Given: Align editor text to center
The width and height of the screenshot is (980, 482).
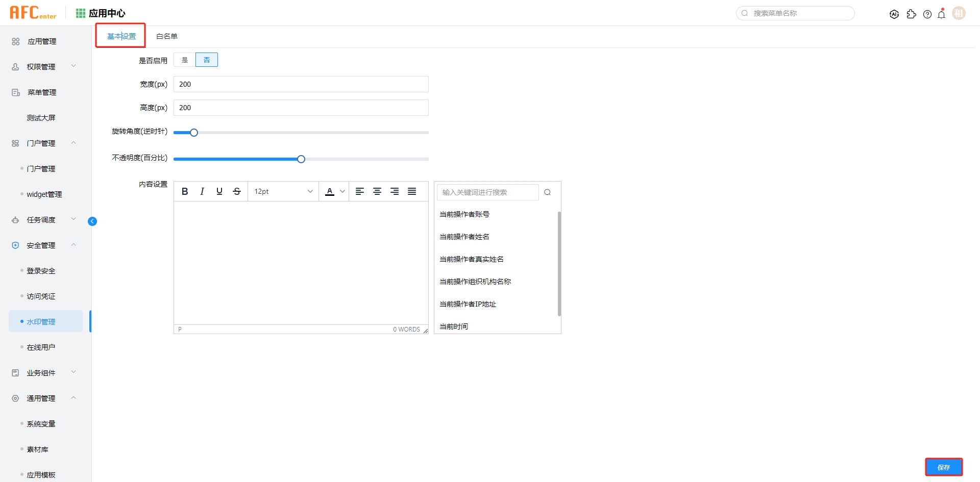Looking at the screenshot, I should coord(377,191).
